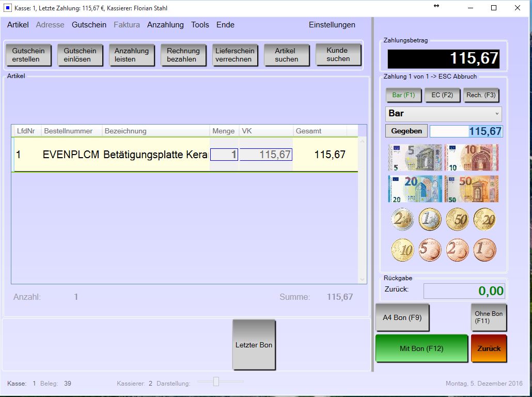Click the Gegeben amount input field
This screenshot has width=532, height=397.
pos(466,131)
